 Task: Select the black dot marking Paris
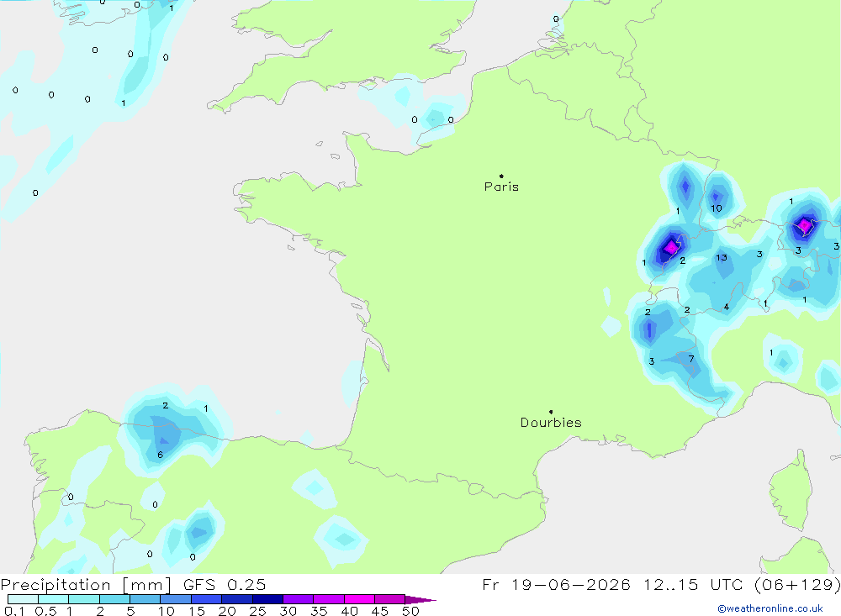coord(501,176)
